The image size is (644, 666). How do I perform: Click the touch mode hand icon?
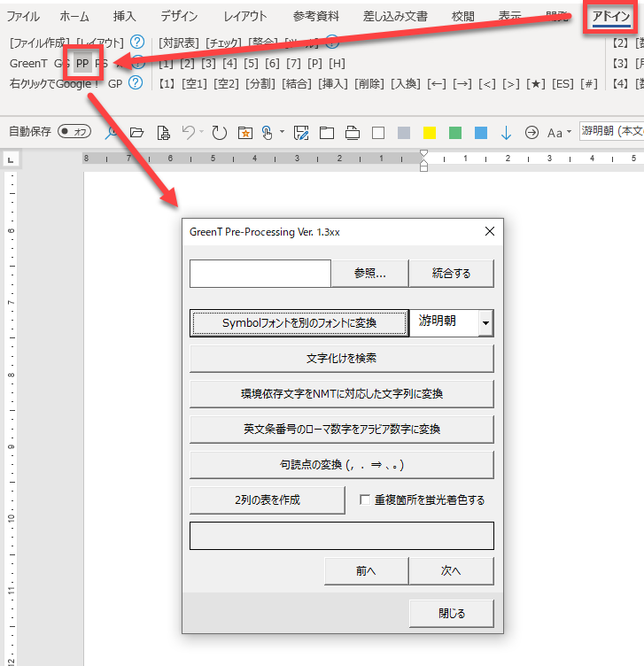pyautogui.click(x=268, y=133)
